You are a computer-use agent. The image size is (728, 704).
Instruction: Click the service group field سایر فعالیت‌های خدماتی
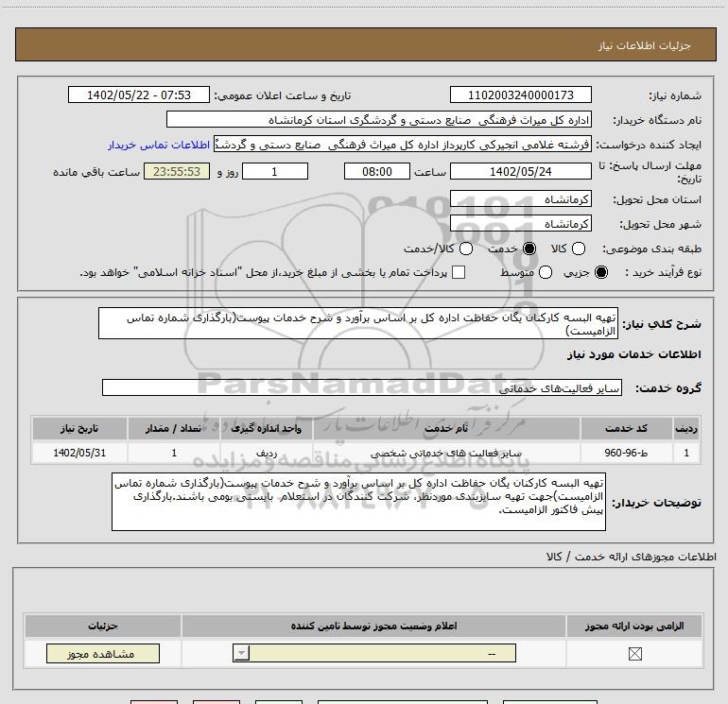362,387
